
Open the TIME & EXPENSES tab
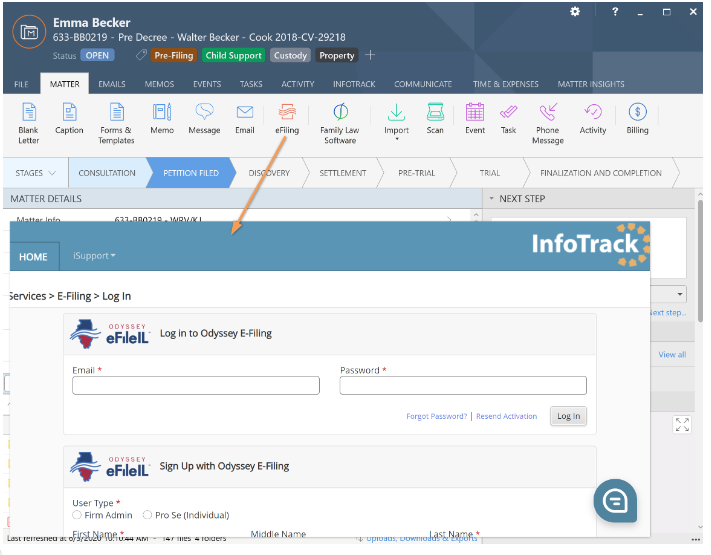[506, 84]
